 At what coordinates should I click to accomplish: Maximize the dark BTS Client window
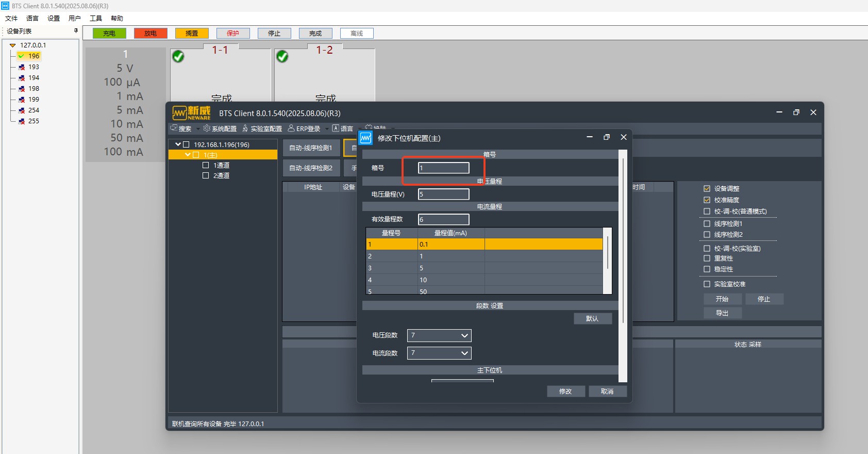click(x=796, y=112)
